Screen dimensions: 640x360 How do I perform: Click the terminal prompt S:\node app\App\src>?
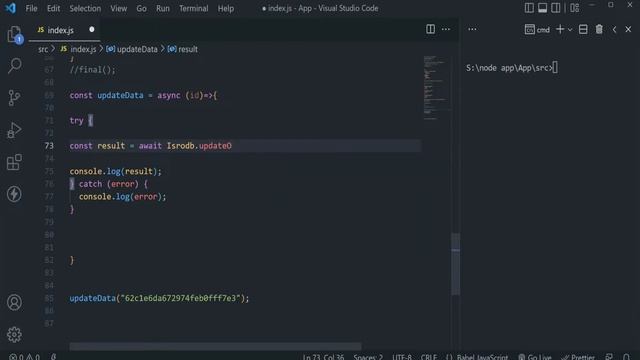pos(509,68)
